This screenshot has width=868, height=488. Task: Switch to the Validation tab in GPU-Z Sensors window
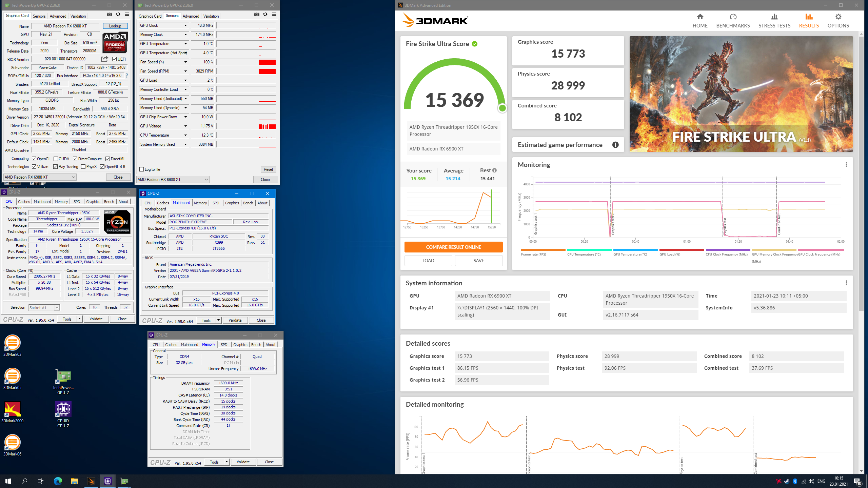pyautogui.click(x=211, y=16)
